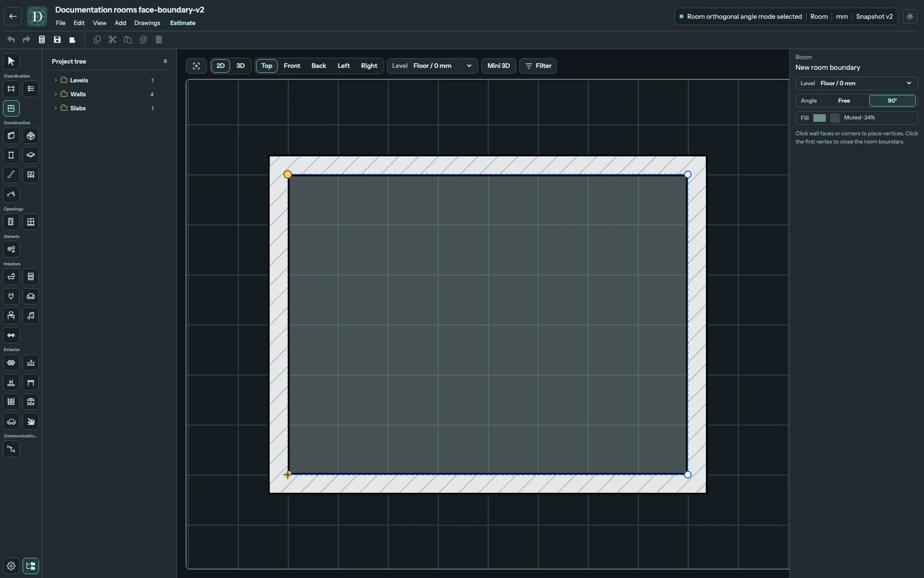Open the viewport Level Floor dropdown

coord(432,66)
